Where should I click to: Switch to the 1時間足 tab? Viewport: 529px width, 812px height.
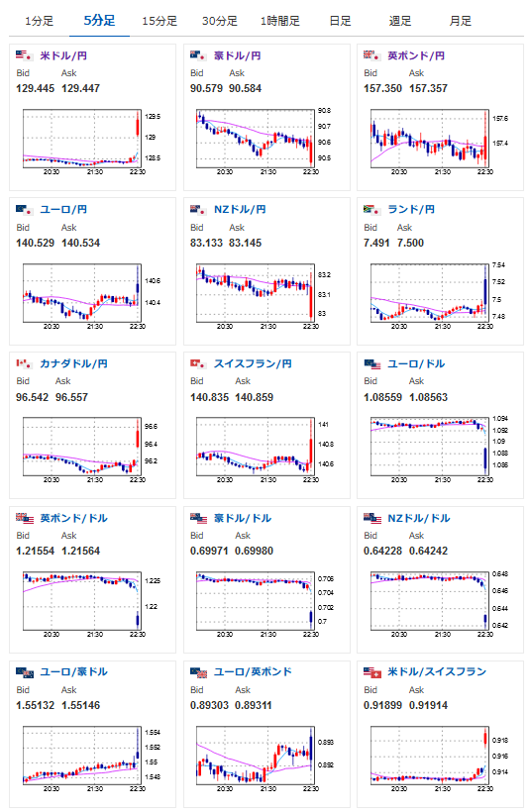[279, 21]
